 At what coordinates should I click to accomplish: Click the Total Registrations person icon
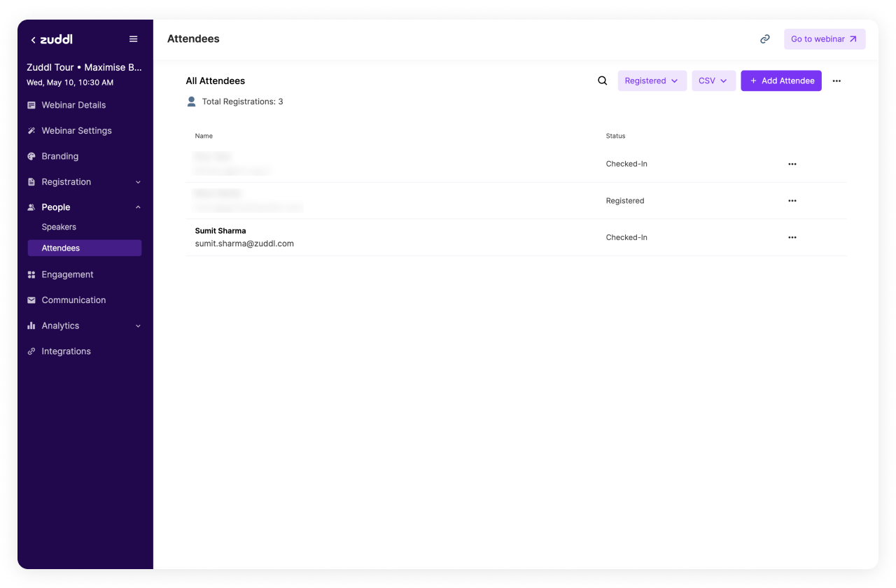click(192, 101)
